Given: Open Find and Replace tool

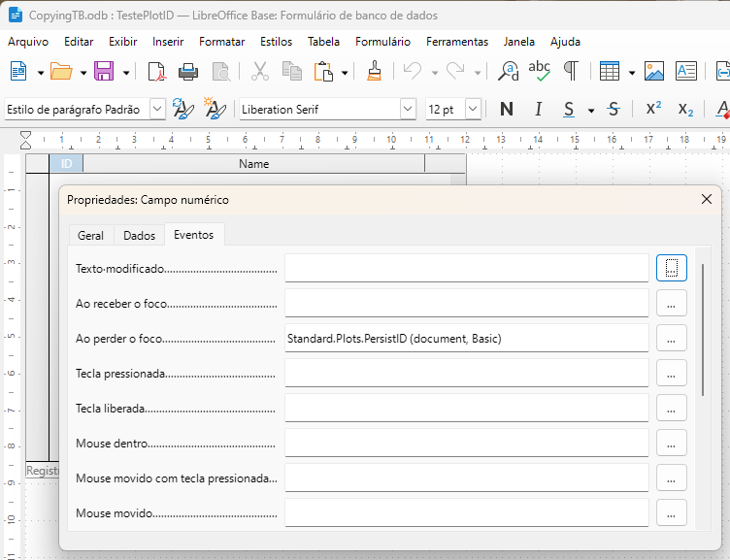Looking at the screenshot, I should coord(508,71).
